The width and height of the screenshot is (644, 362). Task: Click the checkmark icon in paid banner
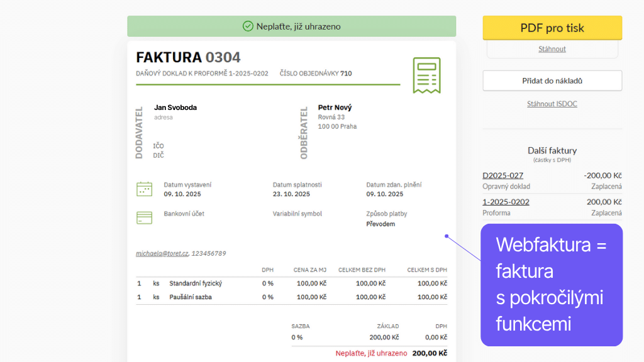click(x=248, y=26)
